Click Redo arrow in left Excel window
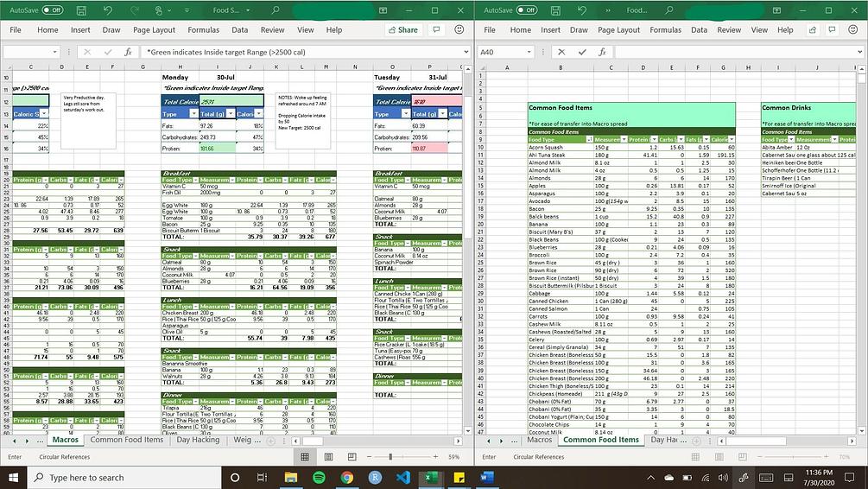The width and height of the screenshot is (868, 489). pos(135,10)
